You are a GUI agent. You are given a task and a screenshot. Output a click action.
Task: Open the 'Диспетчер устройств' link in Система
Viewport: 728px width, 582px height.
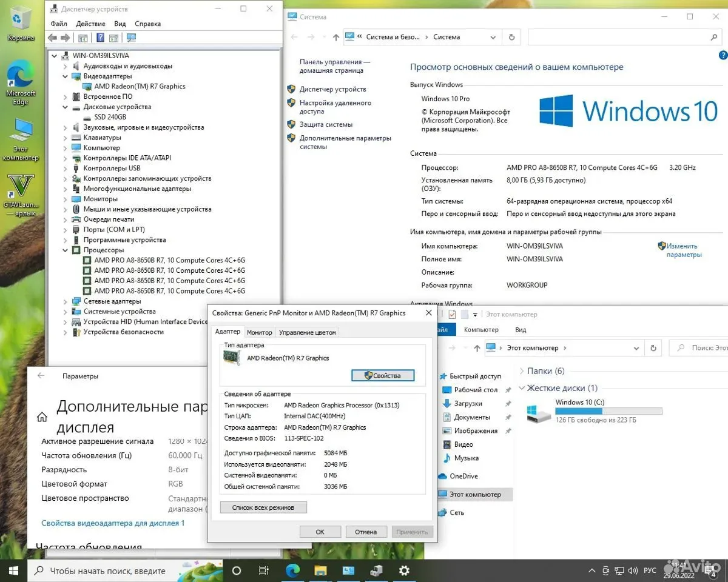pos(333,89)
